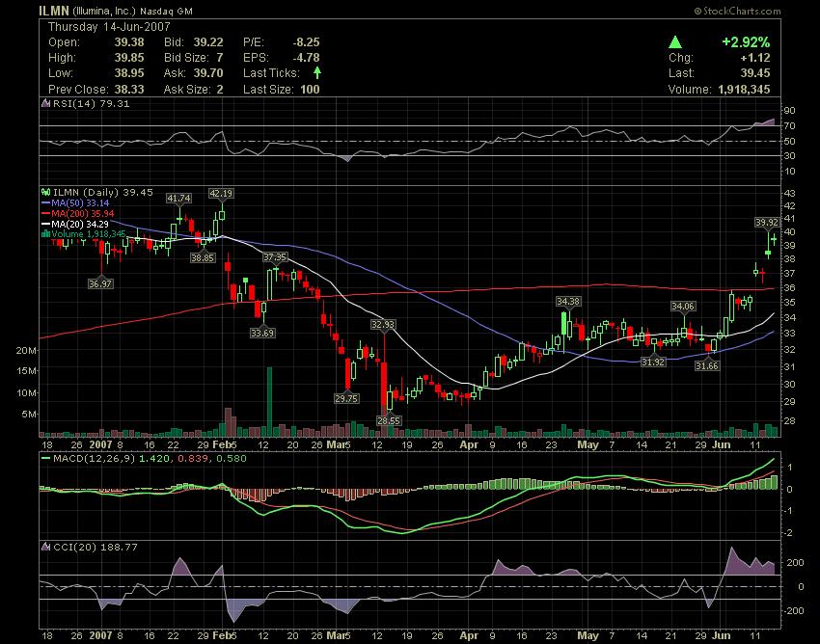The height and width of the screenshot is (644, 820).
Task: Click the 36.97 low price label
Action: (100, 283)
